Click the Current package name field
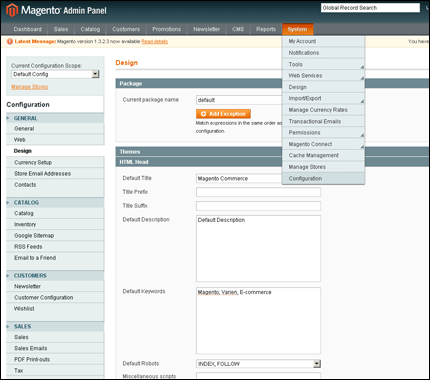Image resolution: width=430 pixels, height=380 pixels. click(x=239, y=100)
